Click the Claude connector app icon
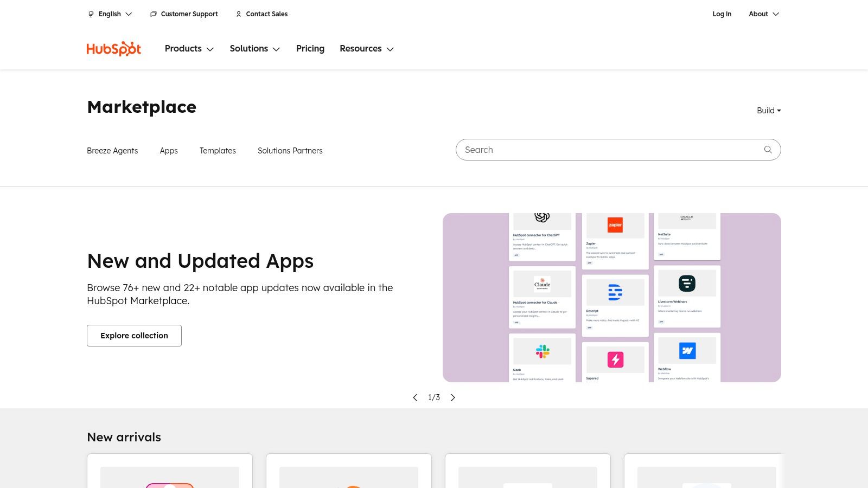 click(542, 284)
